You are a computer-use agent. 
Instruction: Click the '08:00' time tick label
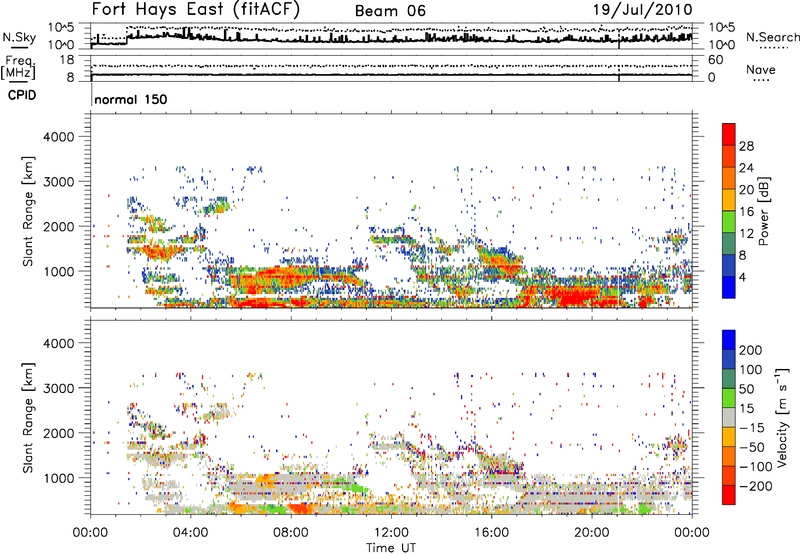coord(291,533)
